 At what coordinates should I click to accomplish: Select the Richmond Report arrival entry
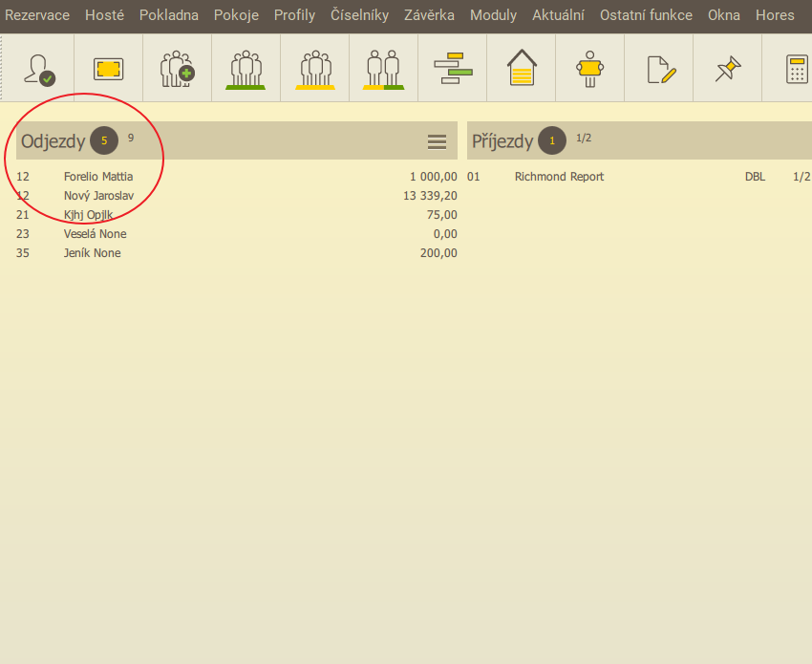pyautogui.click(x=559, y=177)
